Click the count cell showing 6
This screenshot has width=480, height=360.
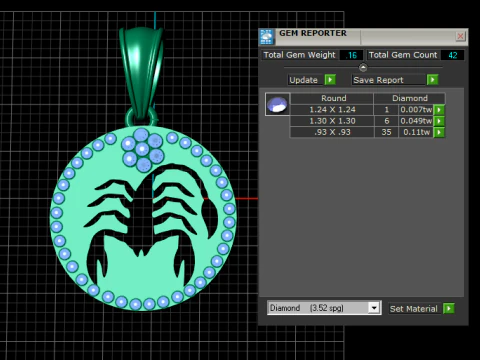click(386, 121)
